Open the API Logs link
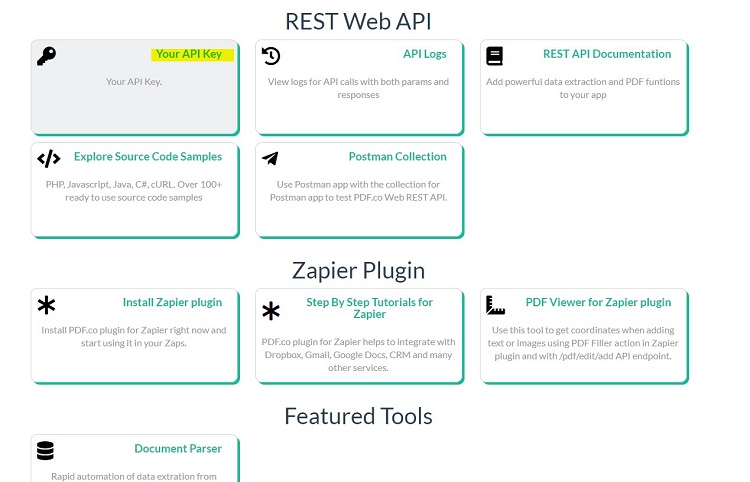The image size is (750, 482). (425, 54)
